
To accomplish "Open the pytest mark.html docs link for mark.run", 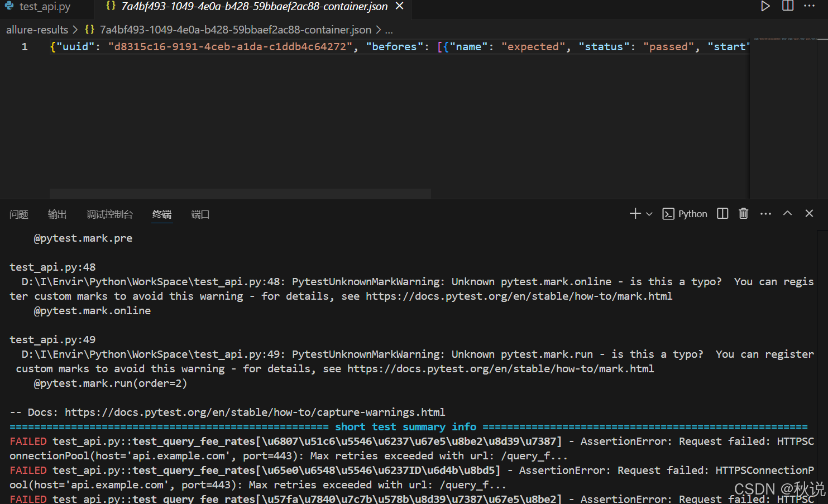I will tap(500, 369).
